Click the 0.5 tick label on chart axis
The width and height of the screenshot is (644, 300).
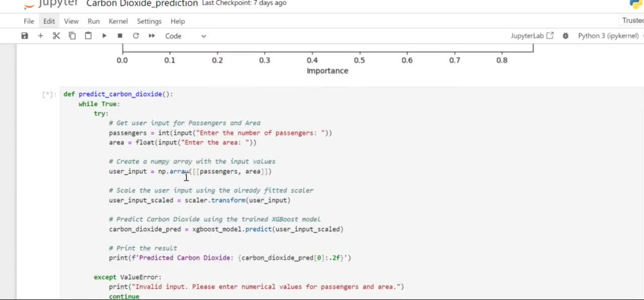point(359,61)
